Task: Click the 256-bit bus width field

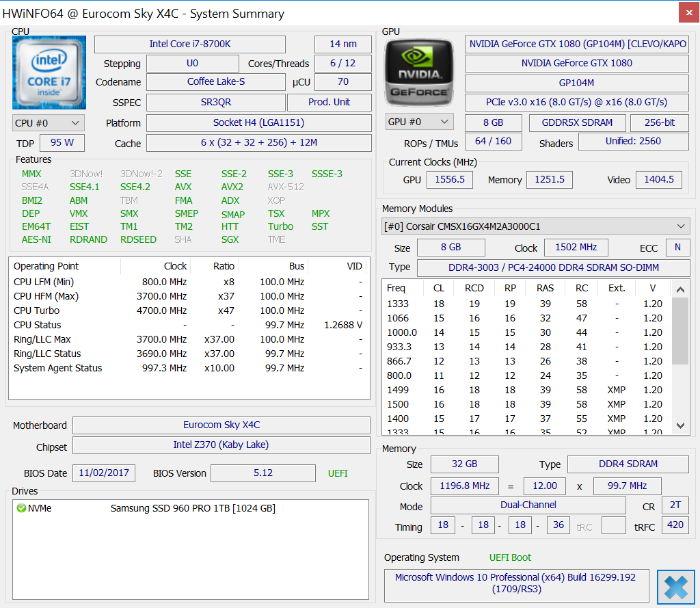Action: point(660,123)
